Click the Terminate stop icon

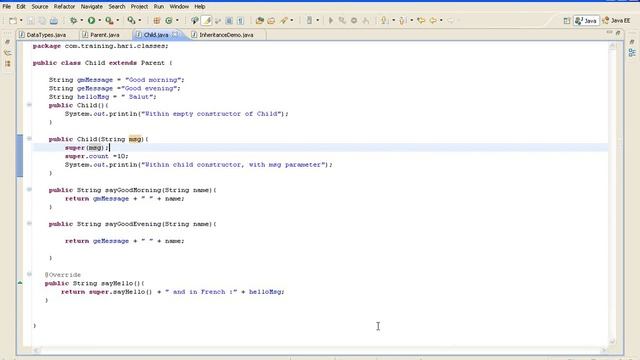click(354, 20)
